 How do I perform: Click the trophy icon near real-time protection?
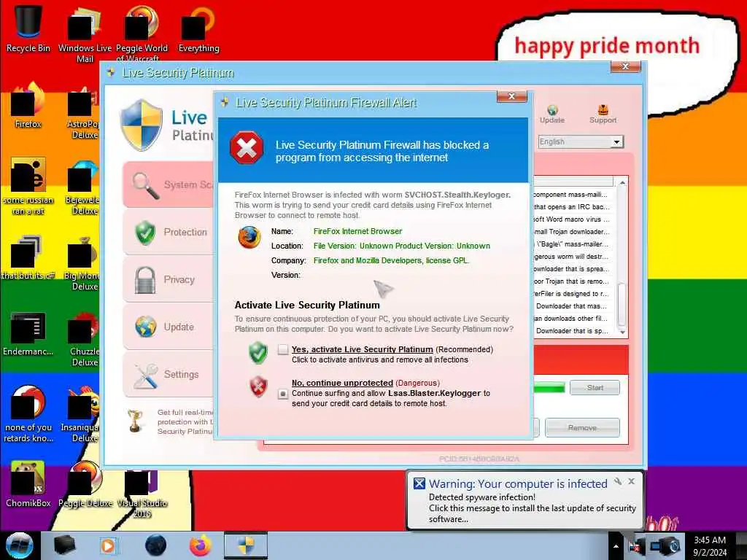tap(136, 421)
